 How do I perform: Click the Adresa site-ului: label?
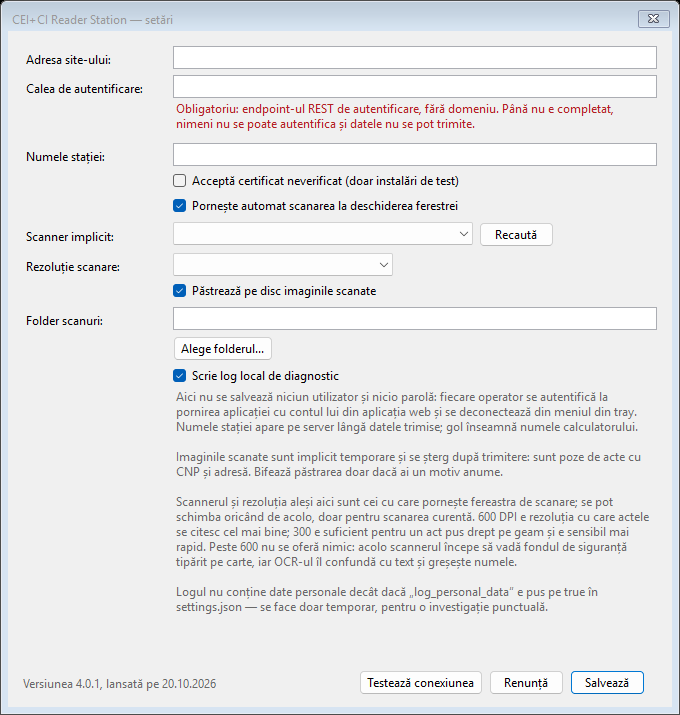pos(68,60)
